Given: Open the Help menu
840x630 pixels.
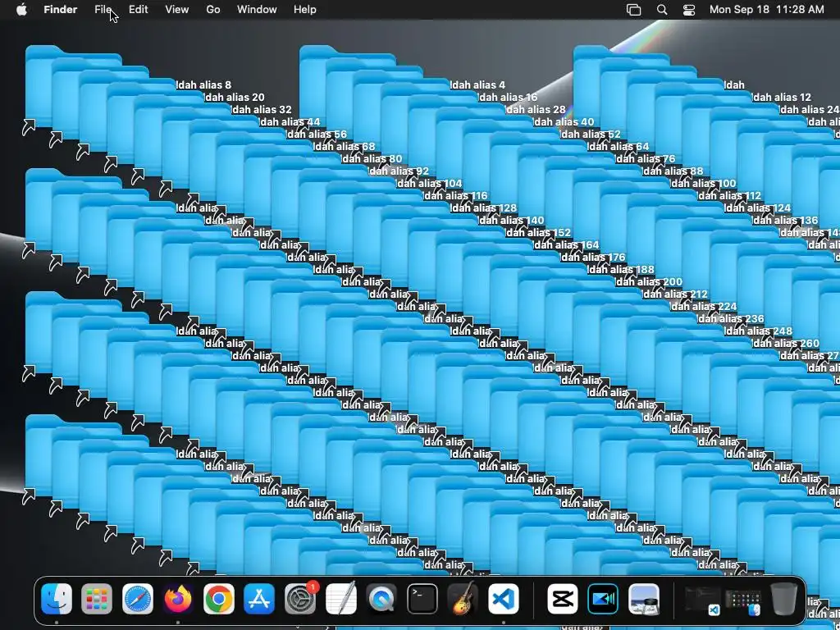Looking at the screenshot, I should coord(305,10).
